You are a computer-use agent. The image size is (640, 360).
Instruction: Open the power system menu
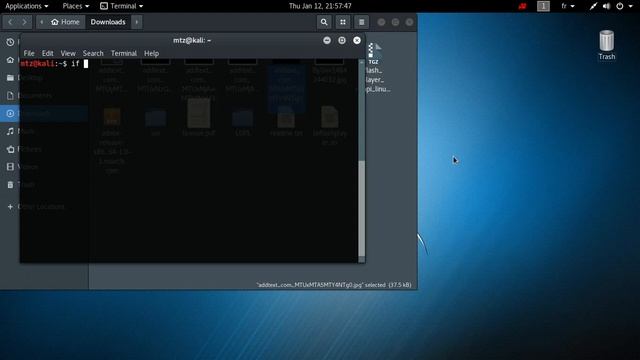tap(624, 6)
